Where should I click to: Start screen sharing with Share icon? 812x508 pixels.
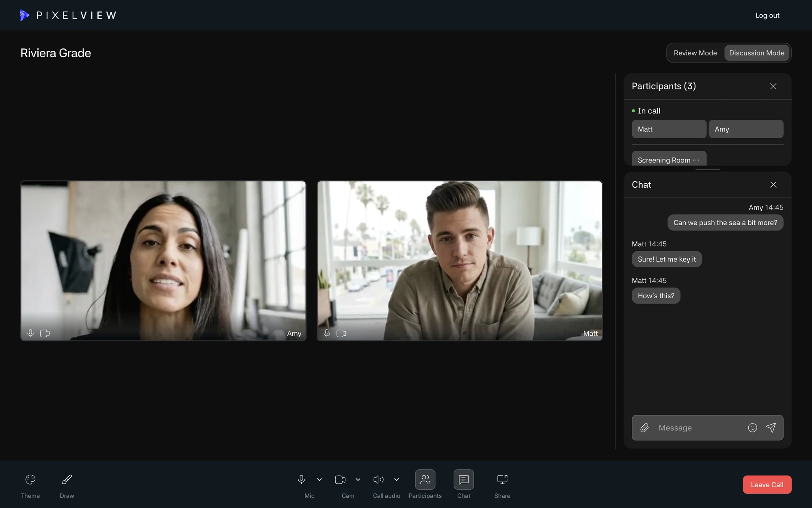click(502, 480)
